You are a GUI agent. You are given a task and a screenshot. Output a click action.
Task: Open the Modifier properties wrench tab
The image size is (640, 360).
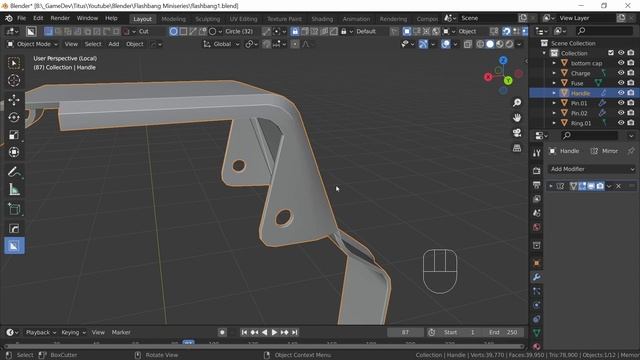coord(536,277)
